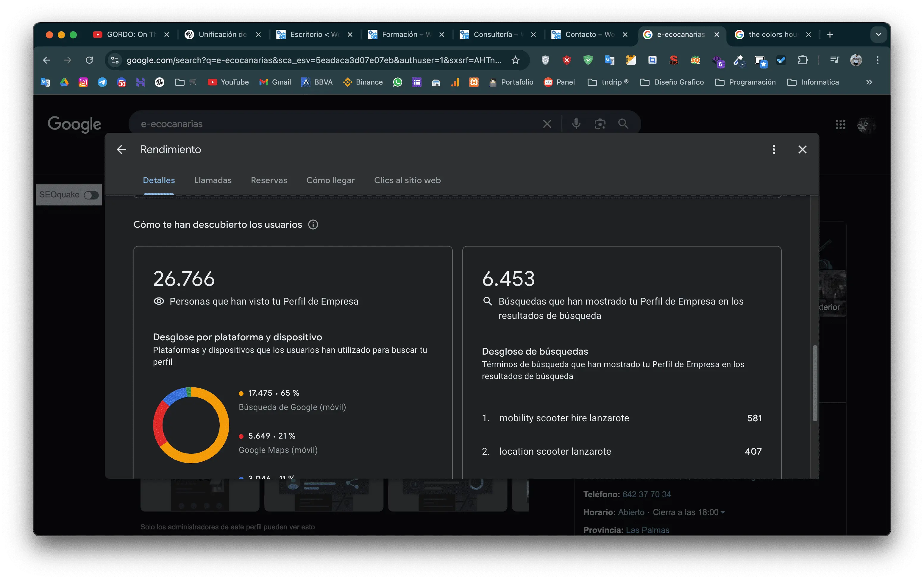
Task: Open the Gmail bookmark
Action: (x=275, y=82)
